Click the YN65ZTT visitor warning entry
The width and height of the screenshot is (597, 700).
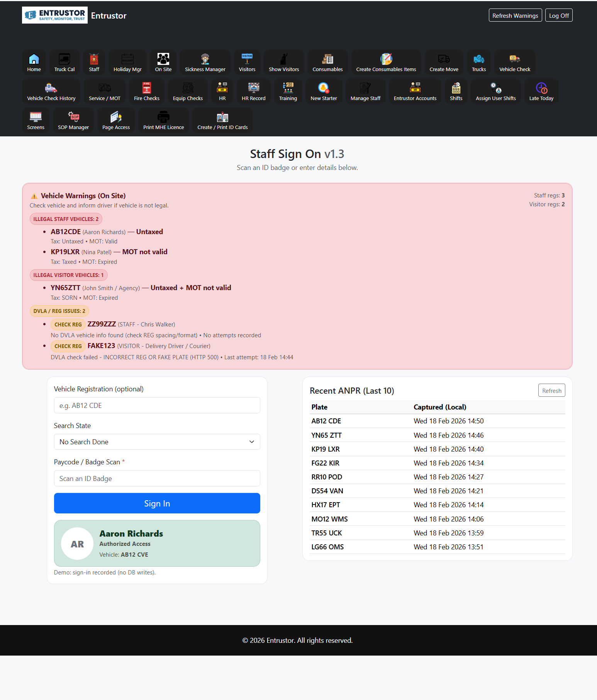coord(141,292)
